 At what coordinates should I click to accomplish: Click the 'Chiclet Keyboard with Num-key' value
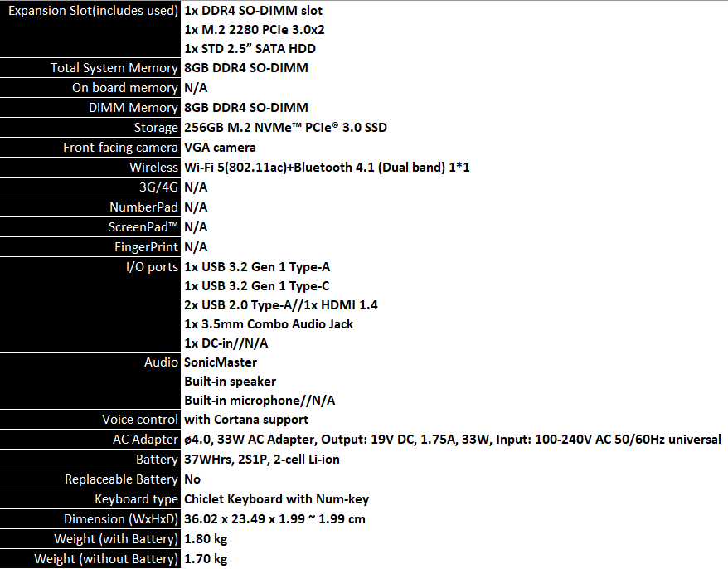click(x=276, y=499)
